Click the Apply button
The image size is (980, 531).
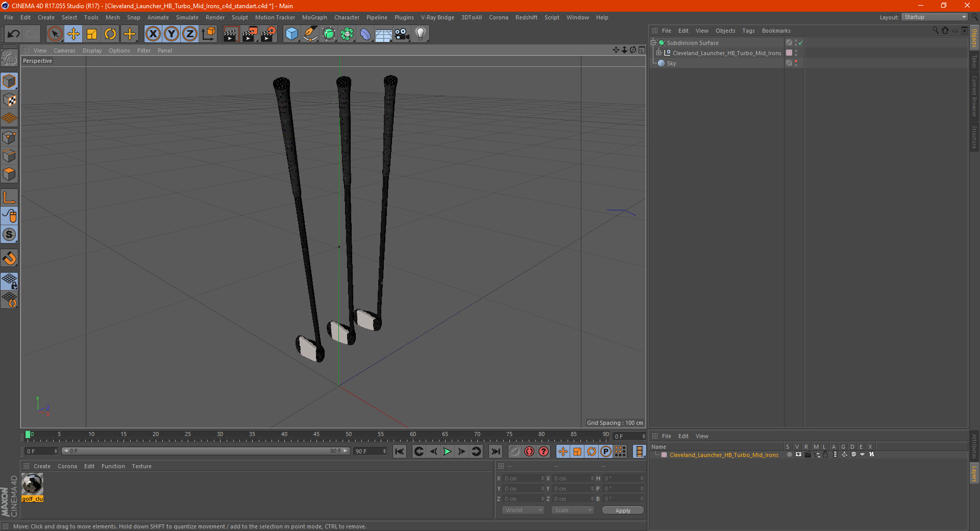point(623,511)
